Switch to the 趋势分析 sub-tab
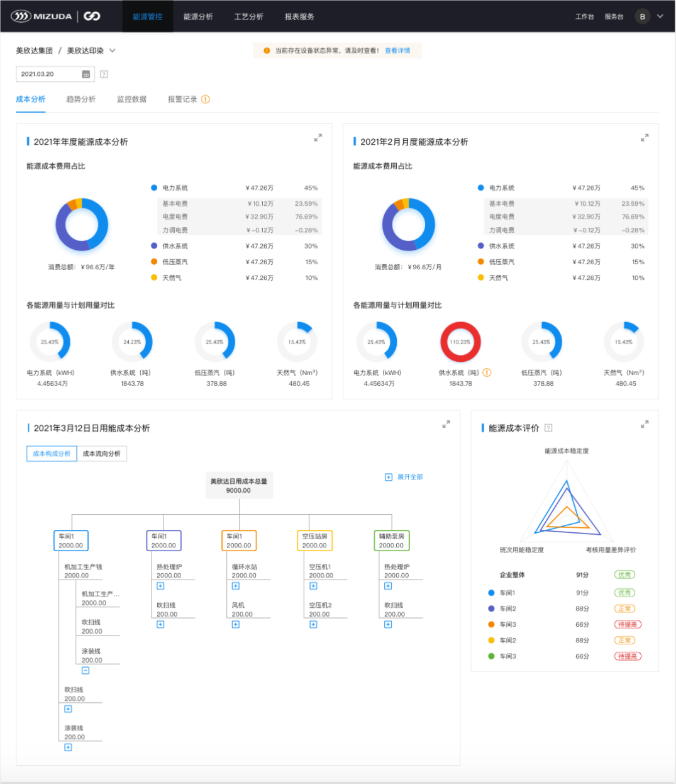This screenshot has height=784, width=676. [x=81, y=99]
